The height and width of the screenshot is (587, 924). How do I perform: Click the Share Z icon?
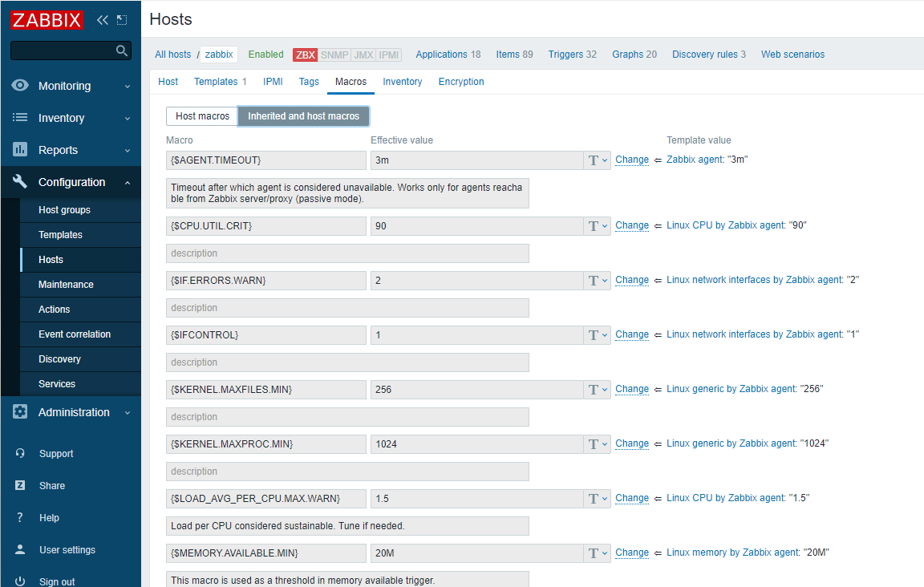[x=20, y=485]
